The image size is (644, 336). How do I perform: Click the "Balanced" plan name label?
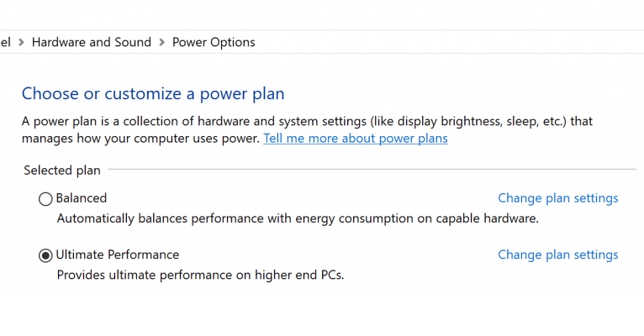82,198
